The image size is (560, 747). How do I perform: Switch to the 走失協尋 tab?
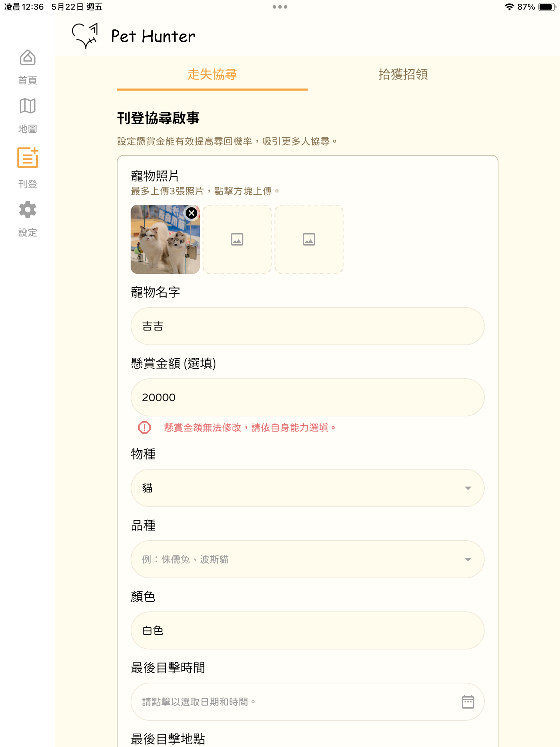point(212,75)
